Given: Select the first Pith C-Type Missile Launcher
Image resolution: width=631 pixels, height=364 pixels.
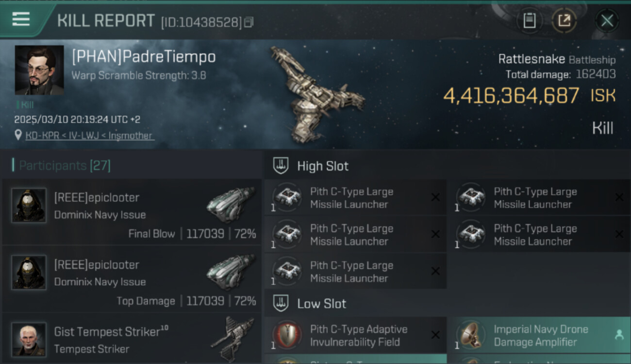Looking at the screenshot, I should pyautogui.click(x=355, y=198).
